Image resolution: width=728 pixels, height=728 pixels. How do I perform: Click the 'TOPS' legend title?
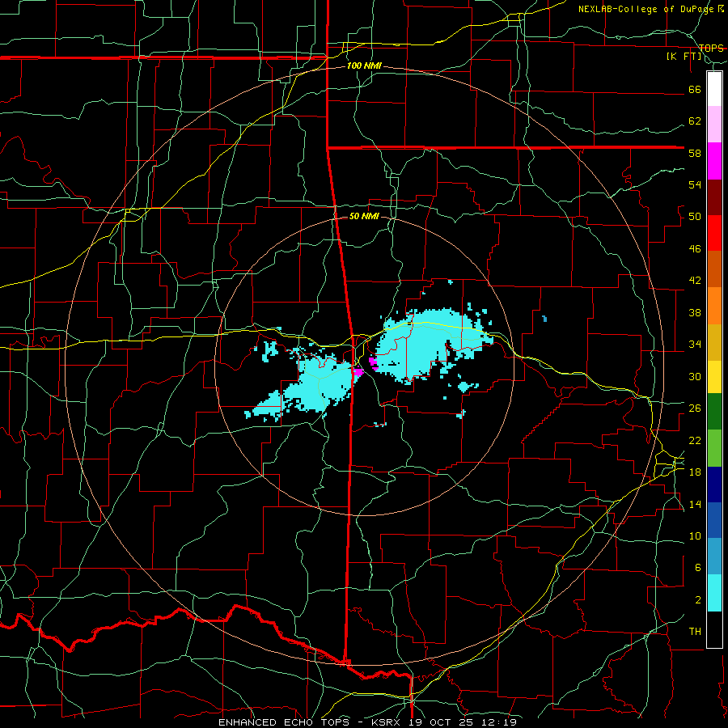711,48
